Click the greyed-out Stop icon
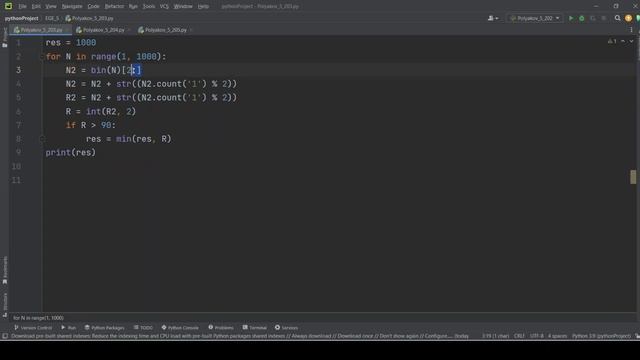 (x=604, y=18)
